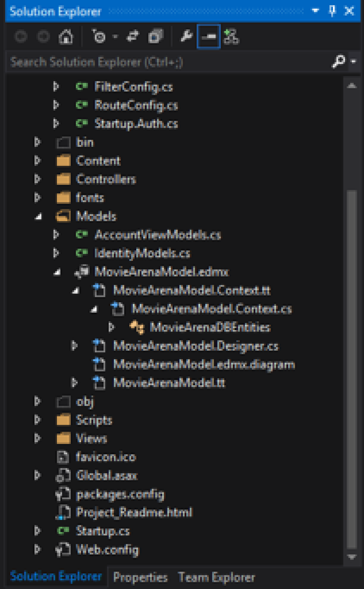Click the Forward navigation arrow icon
The width and height of the screenshot is (364, 589).
click(43, 37)
